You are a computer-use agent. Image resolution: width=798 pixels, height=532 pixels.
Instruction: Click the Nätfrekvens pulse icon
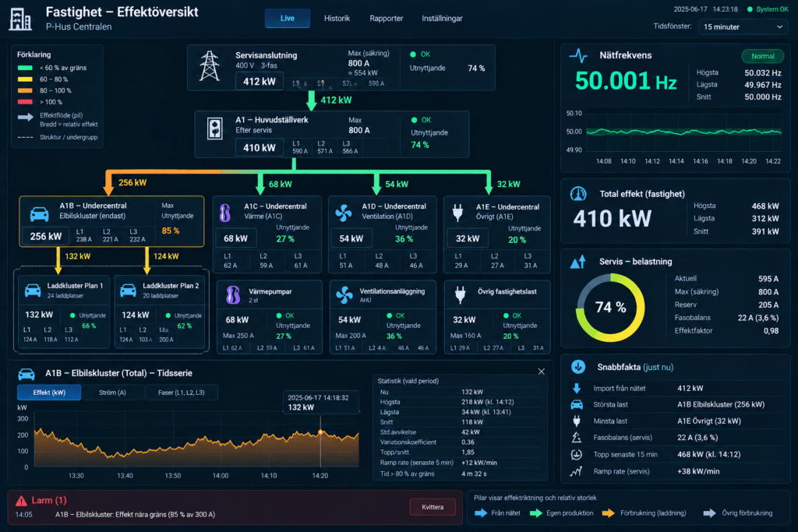click(579, 55)
